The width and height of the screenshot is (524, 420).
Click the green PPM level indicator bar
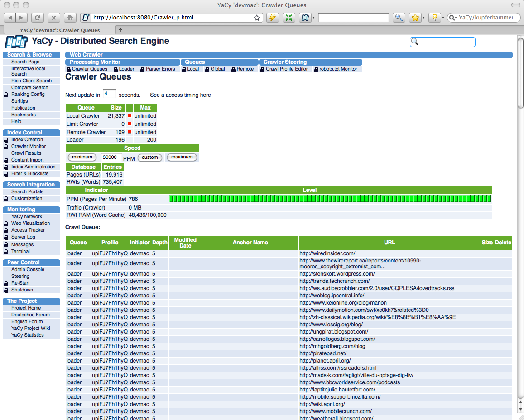point(330,199)
